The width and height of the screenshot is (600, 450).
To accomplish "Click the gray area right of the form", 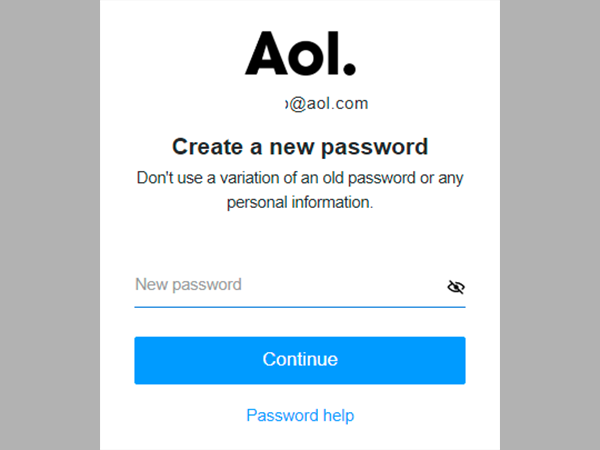I will click(550, 225).
